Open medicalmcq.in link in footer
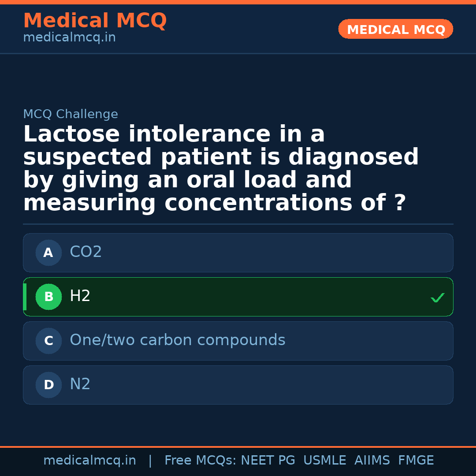 coord(89,461)
